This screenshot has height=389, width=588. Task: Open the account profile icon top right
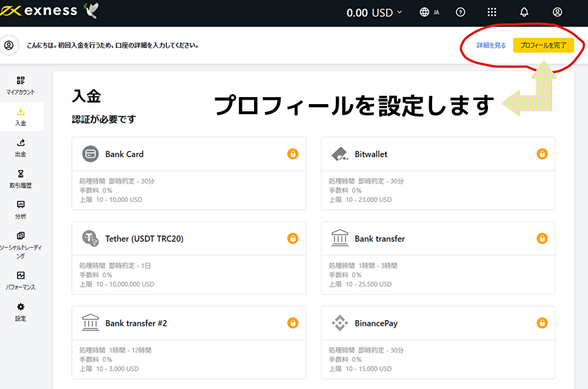[557, 12]
